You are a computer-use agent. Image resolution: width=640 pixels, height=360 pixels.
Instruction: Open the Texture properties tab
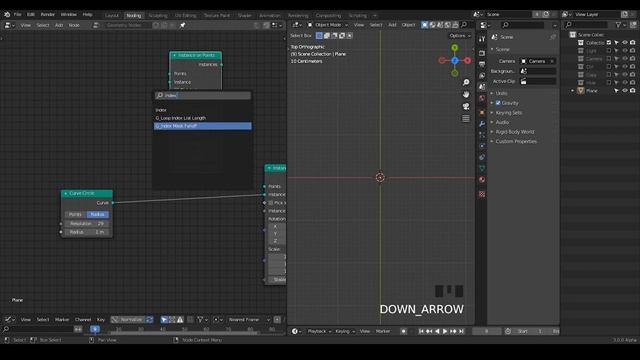coord(482,194)
